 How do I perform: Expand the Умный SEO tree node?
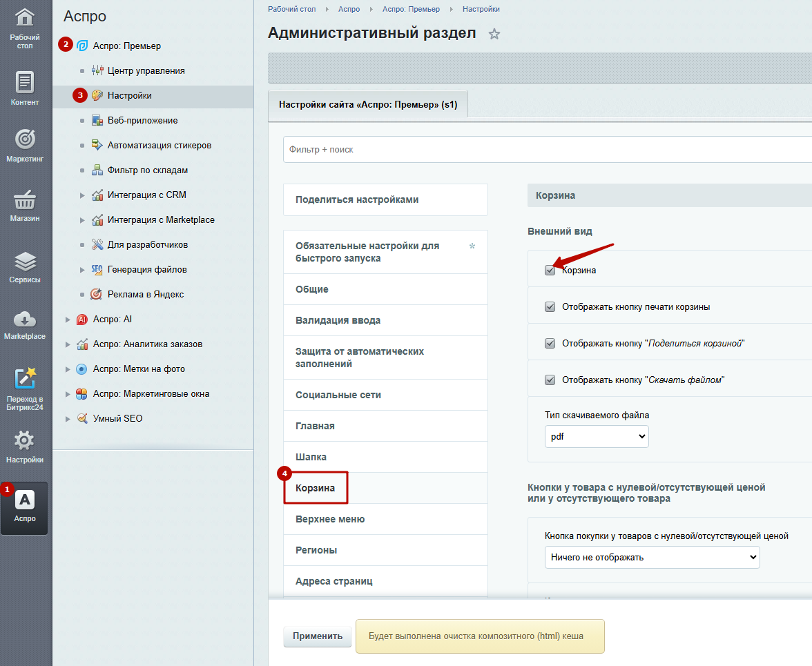pos(68,419)
